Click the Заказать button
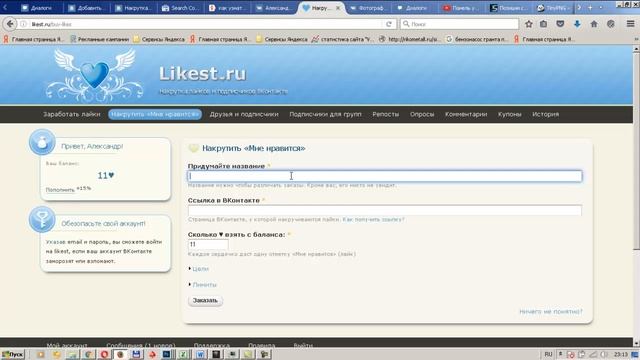640x360 pixels. tap(205, 300)
